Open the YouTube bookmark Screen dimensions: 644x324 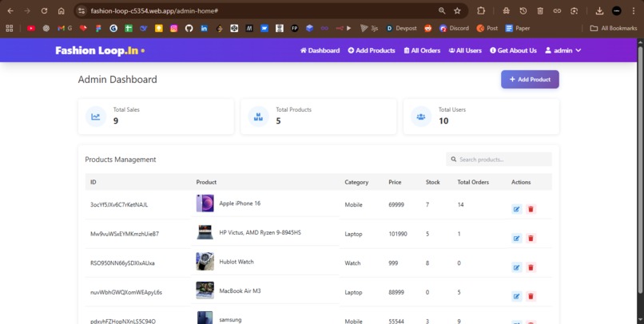click(31, 28)
